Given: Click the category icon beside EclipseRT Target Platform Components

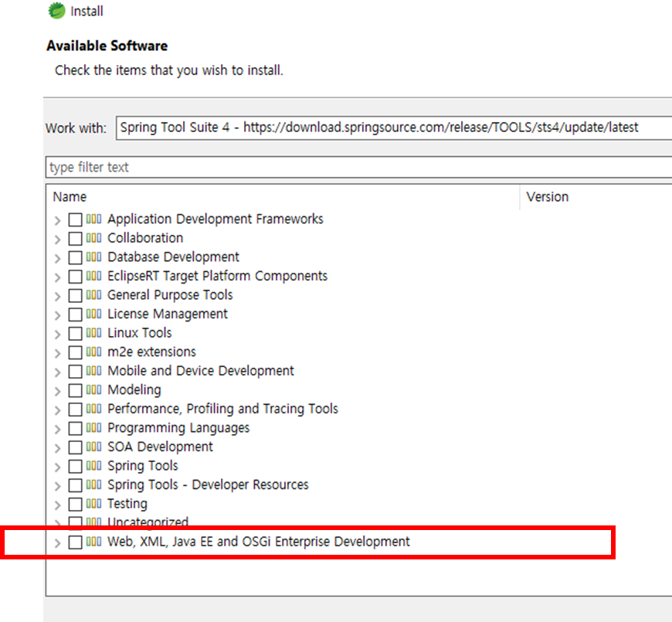Looking at the screenshot, I should click(93, 276).
